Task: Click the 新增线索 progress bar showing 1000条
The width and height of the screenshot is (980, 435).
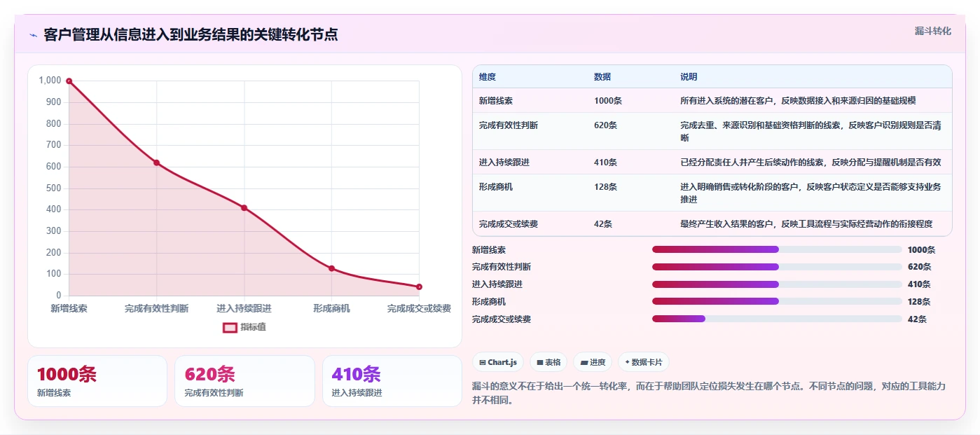Action: coord(777,249)
